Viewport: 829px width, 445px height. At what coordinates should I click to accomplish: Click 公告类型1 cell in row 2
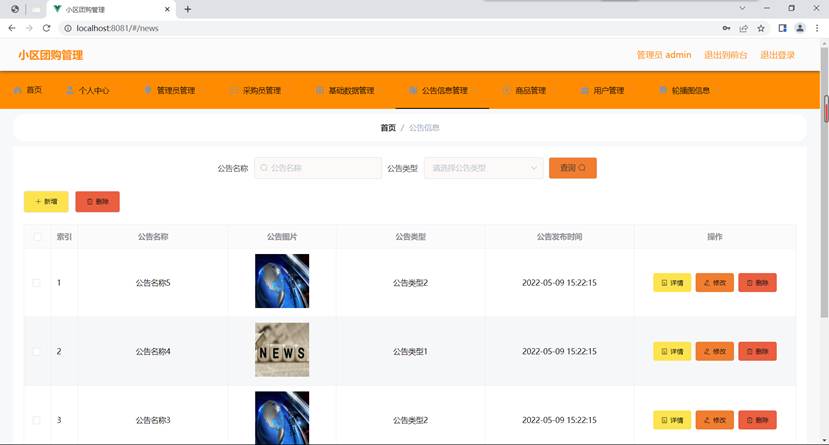tap(410, 351)
